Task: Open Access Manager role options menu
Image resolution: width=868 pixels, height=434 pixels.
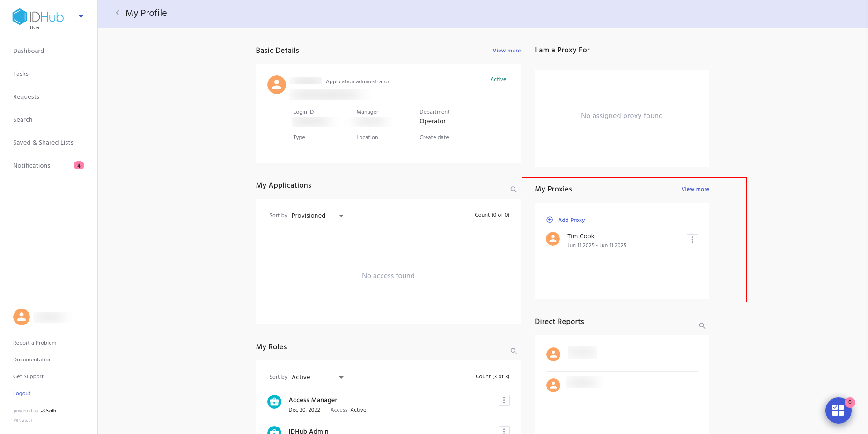Action: click(x=504, y=400)
